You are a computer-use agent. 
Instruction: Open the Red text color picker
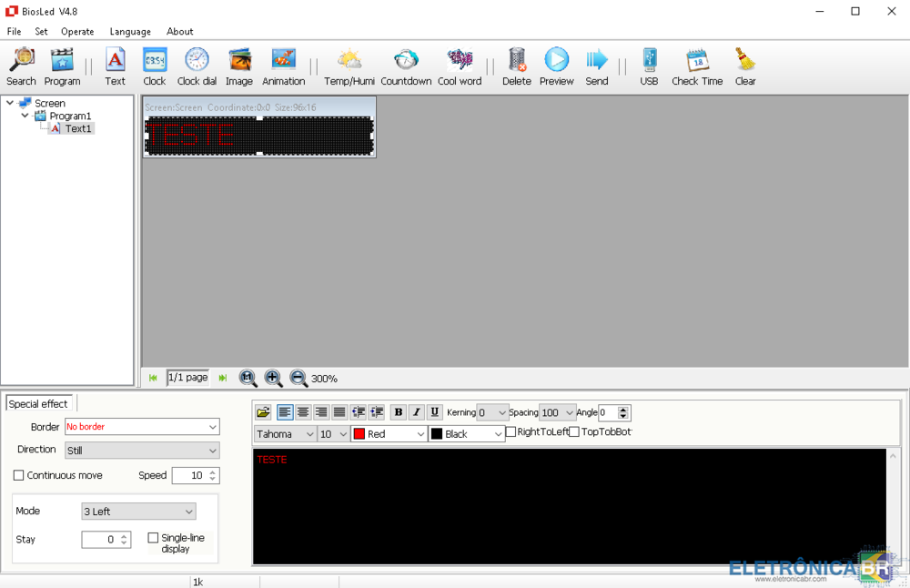coord(389,434)
